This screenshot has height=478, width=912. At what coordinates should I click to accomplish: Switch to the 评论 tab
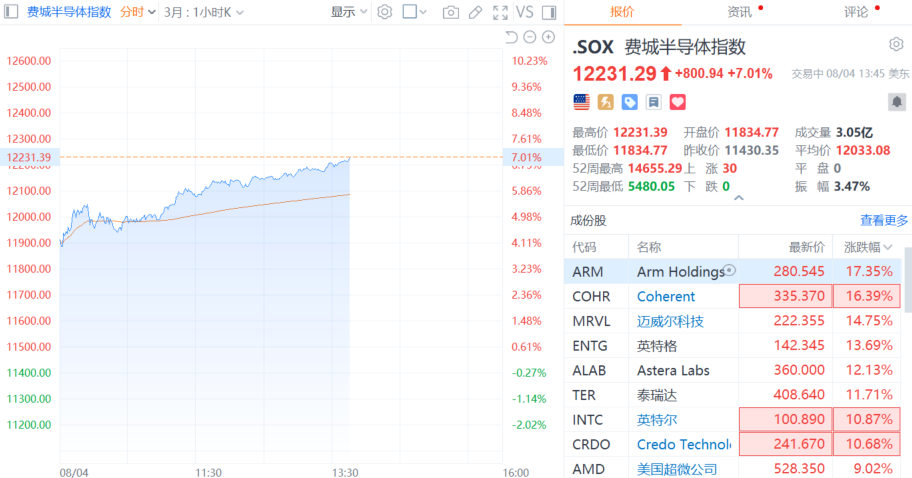pos(856,12)
